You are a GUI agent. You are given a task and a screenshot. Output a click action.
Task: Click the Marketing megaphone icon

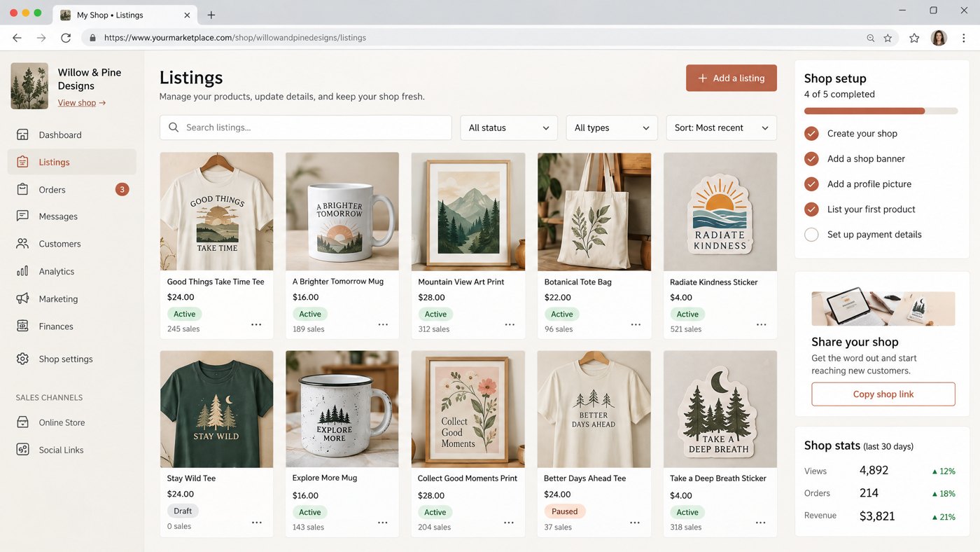pyautogui.click(x=22, y=298)
